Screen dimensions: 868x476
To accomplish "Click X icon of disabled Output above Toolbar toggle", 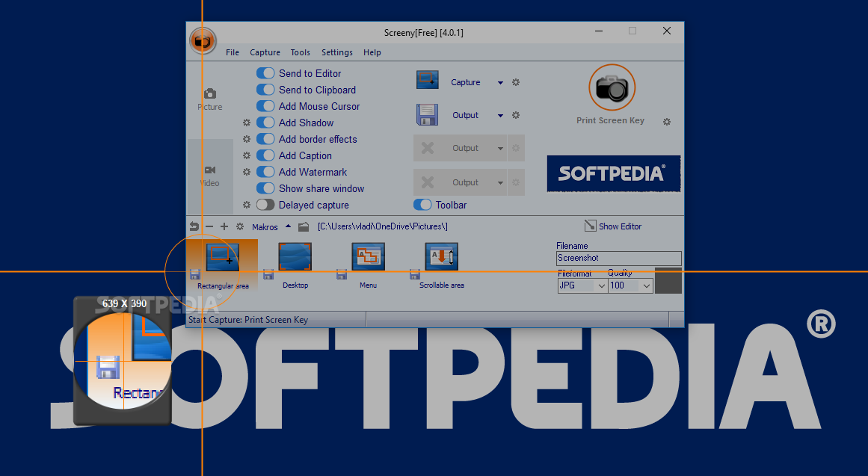I will tap(428, 182).
